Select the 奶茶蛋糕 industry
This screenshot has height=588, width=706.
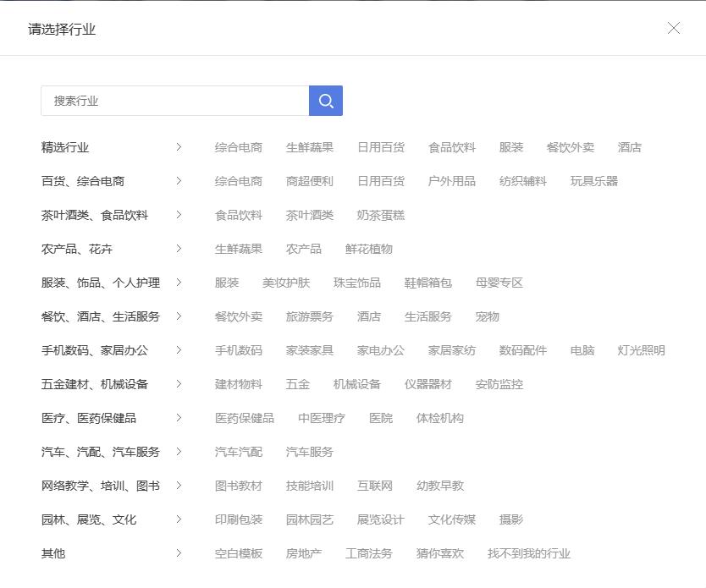(381, 215)
